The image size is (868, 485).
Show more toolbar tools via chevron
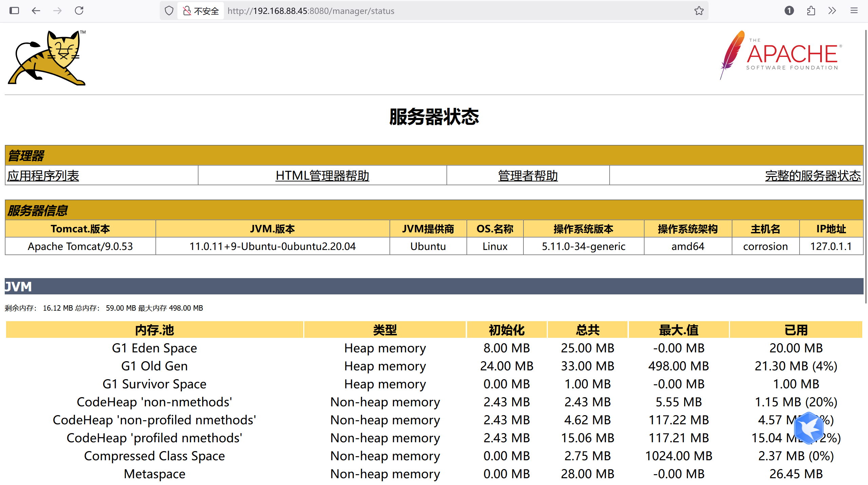tap(832, 11)
